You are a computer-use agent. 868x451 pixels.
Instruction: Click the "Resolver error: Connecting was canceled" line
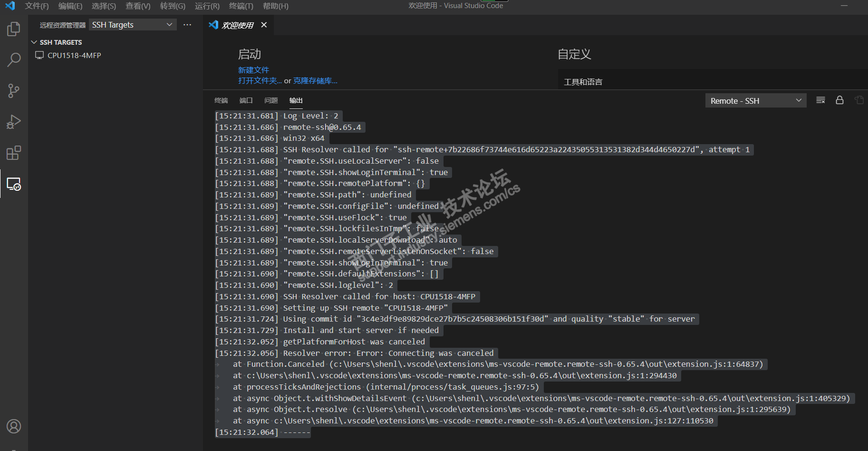point(354,353)
